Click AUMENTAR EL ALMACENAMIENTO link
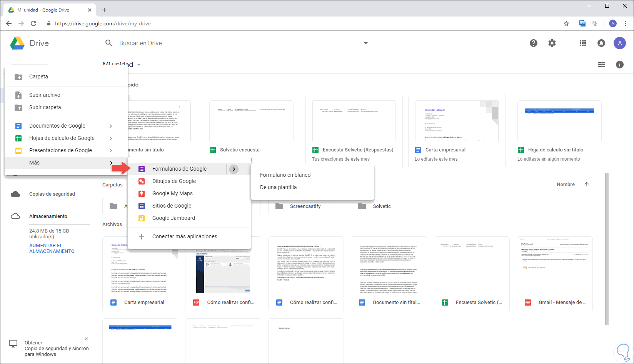The height and width of the screenshot is (364, 634). click(52, 248)
